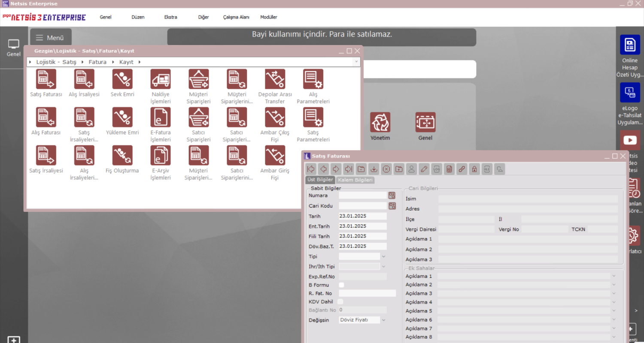
Task: Open Alış Parametreleri settings icon
Action: pos(313,79)
